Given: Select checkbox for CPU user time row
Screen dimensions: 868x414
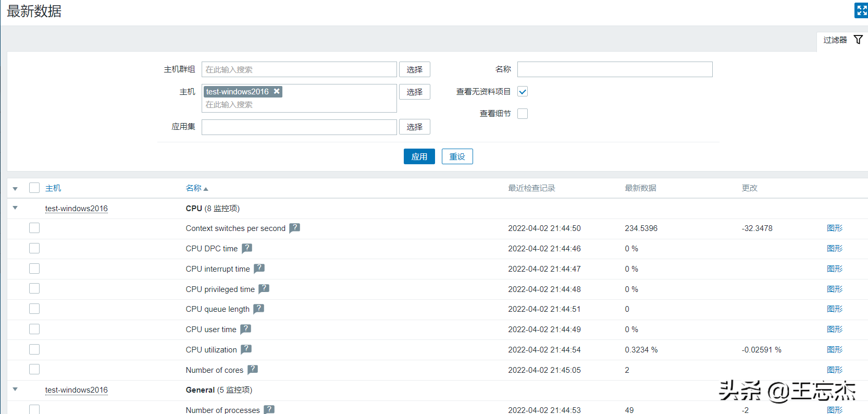Looking at the screenshot, I should point(34,329).
